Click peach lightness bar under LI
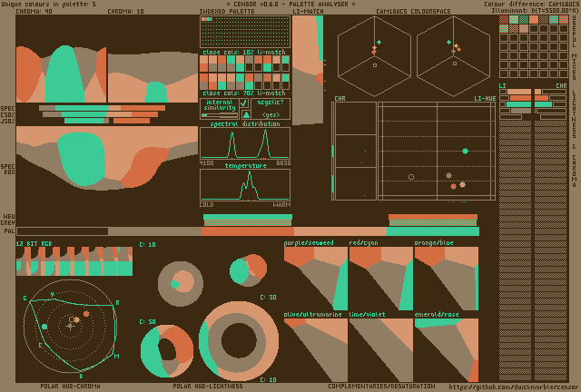Image resolution: width=581 pixels, height=392 pixels. [x=519, y=92]
